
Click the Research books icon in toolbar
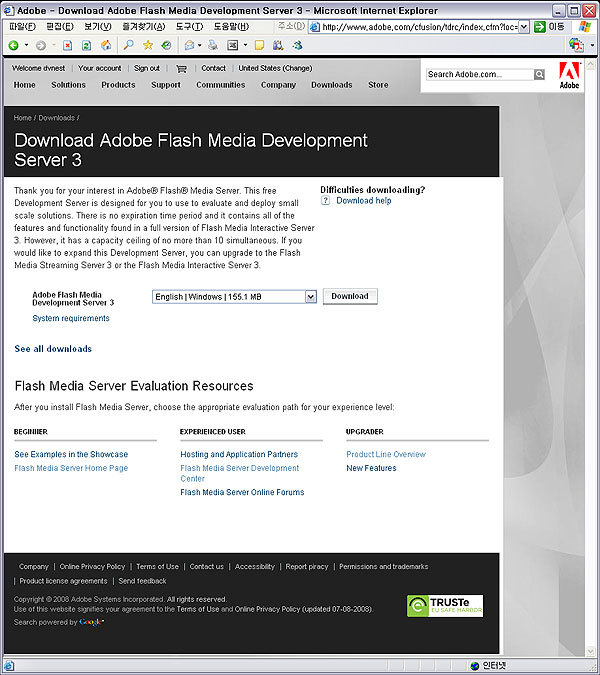(278, 45)
